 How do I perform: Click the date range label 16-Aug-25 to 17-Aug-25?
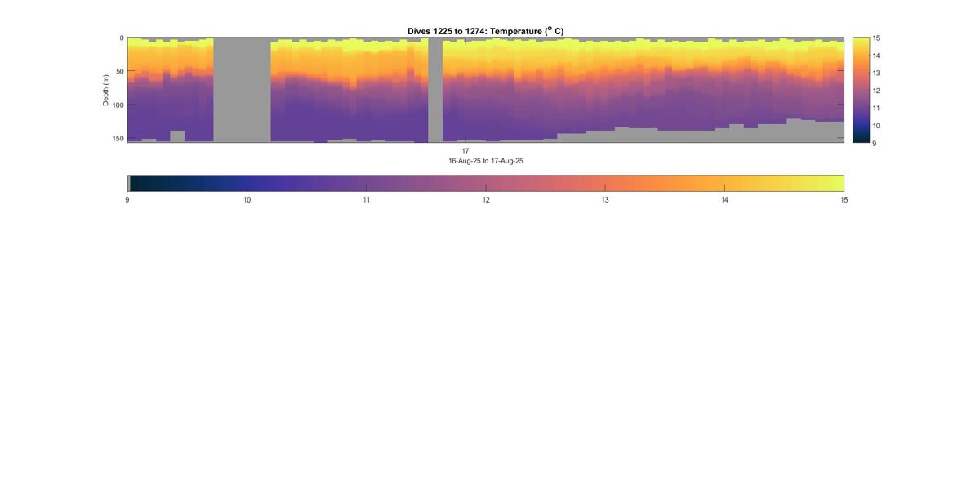[x=486, y=161]
